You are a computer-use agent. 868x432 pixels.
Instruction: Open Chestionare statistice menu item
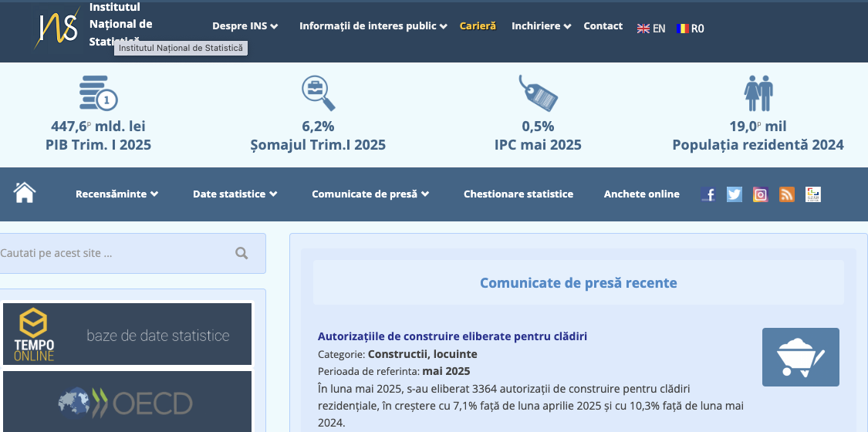tap(518, 194)
